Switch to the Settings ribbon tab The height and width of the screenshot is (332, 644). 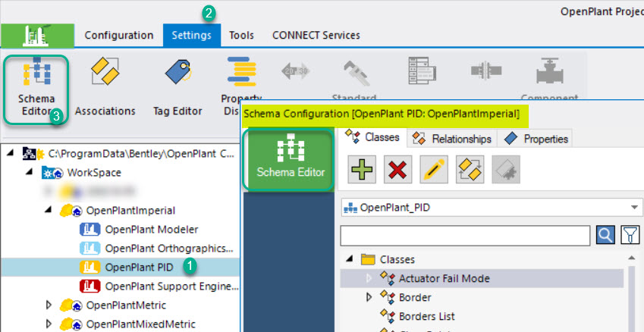click(x=191, y=36)
